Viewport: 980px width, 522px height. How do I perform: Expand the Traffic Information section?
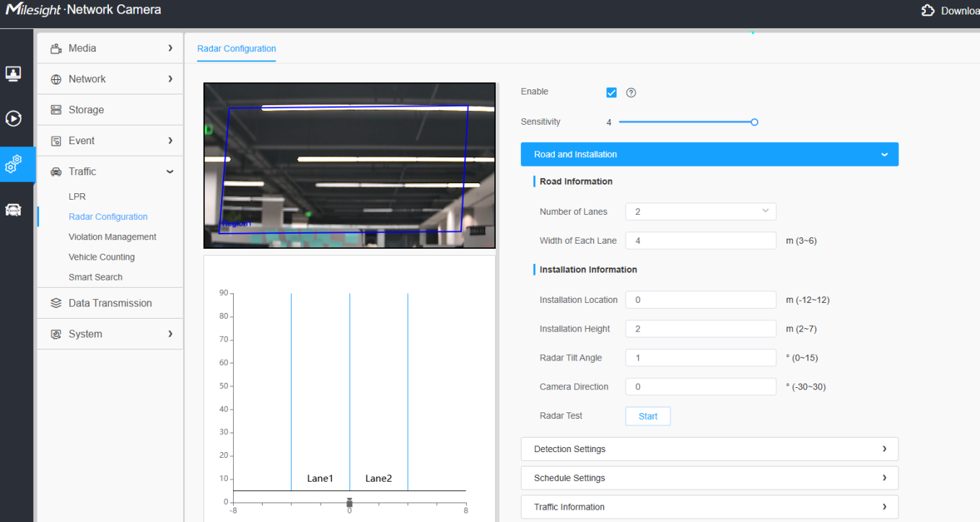709,507
